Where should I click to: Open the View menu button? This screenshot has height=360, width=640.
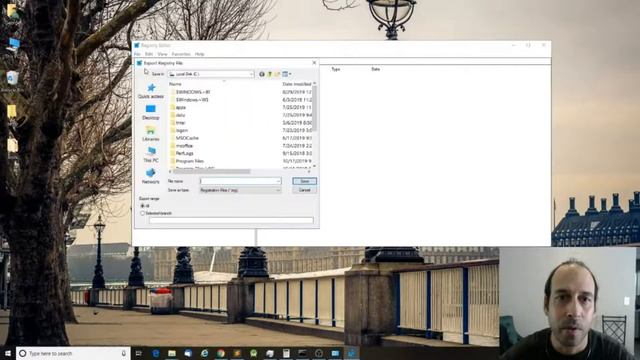[x=287, y=74]
